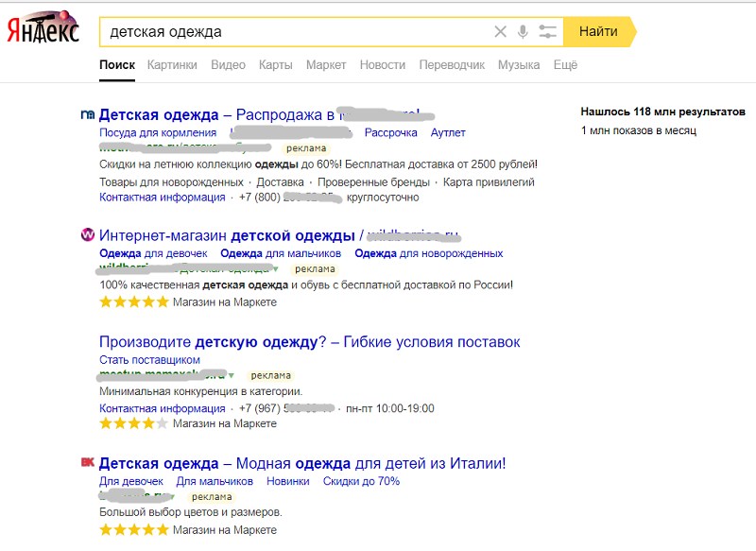The width and height of the screenshot is (756, 551).
Task: Open the 'Одежда для мальчиков' sitelink
Action: 281,253
